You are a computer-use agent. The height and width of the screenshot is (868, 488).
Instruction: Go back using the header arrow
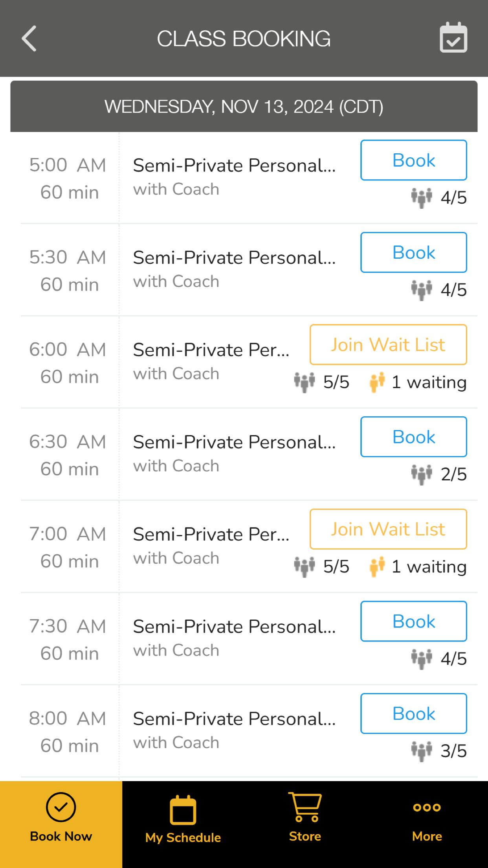pos(29,39)
